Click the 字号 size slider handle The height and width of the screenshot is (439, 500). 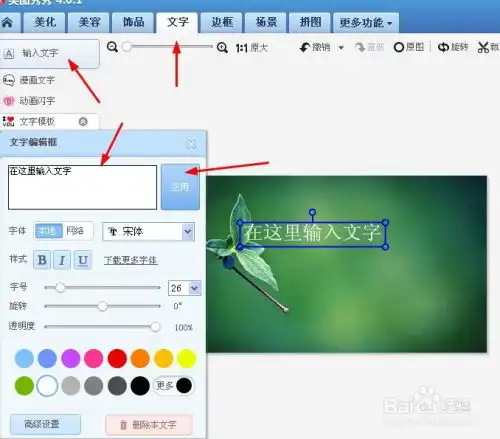pyautogui.click(x=60, y=287)
